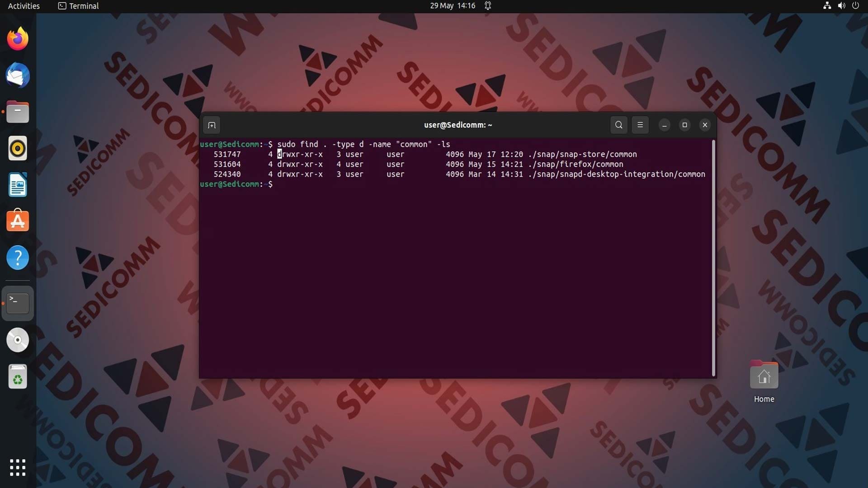The image size is (868, 488).
Task: Launch Firefox from the dock
Action: click(18, 39)
